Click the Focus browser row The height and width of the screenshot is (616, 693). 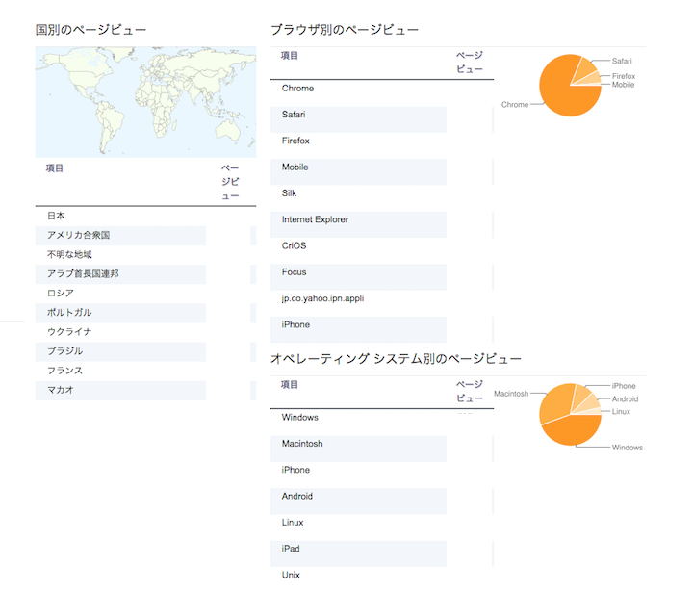382,277
